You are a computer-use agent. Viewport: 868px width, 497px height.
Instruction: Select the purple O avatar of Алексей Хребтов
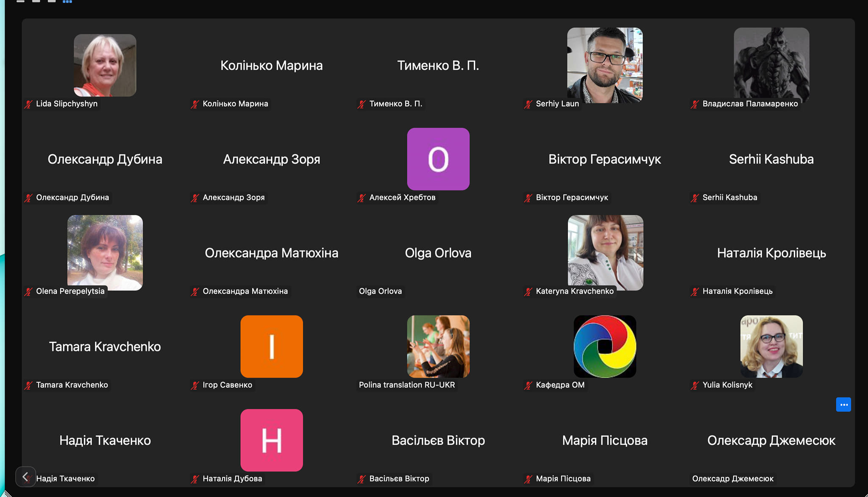pos(438,159)
